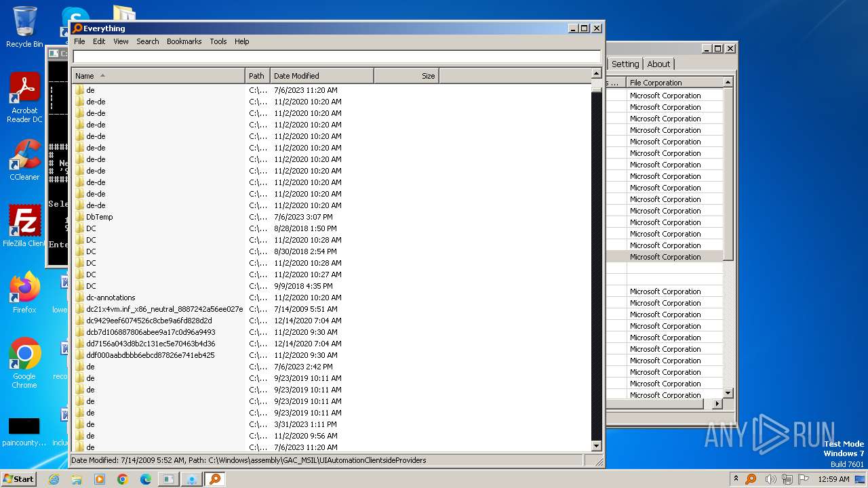Click the taskbar clock showing 12:59 AM
Screen dimensions: 868x488
[833, 479]
